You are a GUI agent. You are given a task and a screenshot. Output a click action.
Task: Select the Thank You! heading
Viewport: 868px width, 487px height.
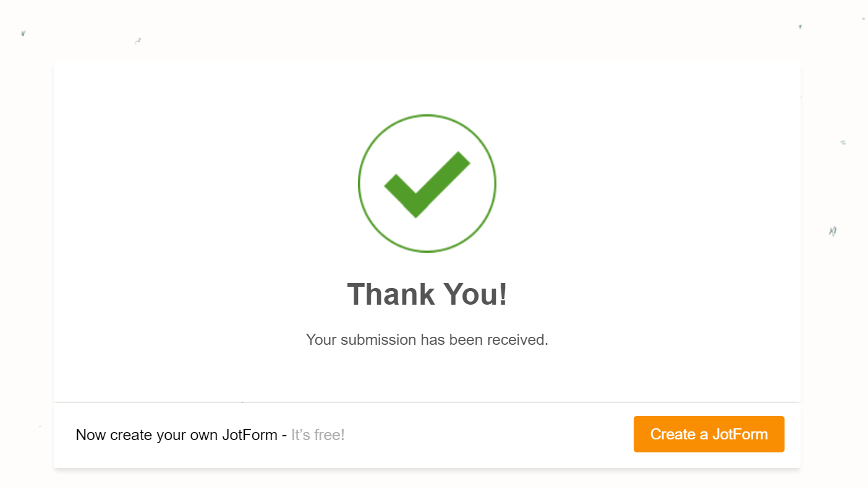(x=427, y=295)
